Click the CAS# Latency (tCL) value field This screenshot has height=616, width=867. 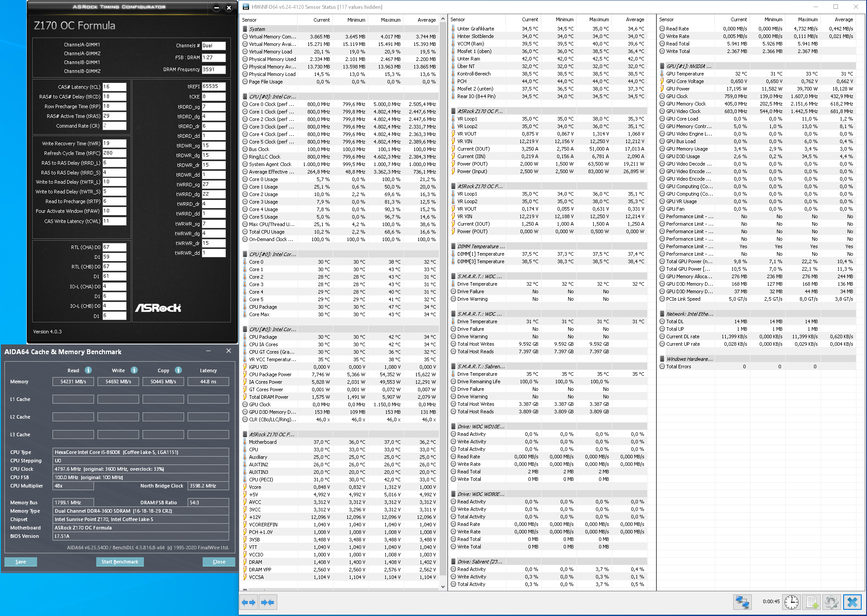coord(114,87)
